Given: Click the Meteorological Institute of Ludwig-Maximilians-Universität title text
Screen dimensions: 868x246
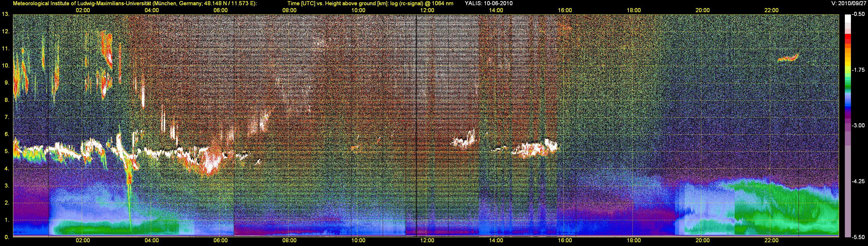Looking at the screenshot, I should (x=135, y=3).
